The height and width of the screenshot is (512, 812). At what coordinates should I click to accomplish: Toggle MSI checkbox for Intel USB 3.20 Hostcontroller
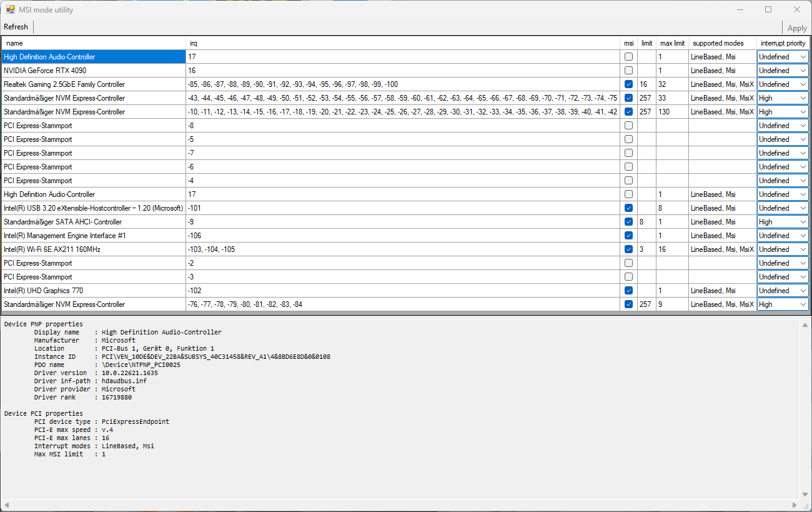click(628, 208)
